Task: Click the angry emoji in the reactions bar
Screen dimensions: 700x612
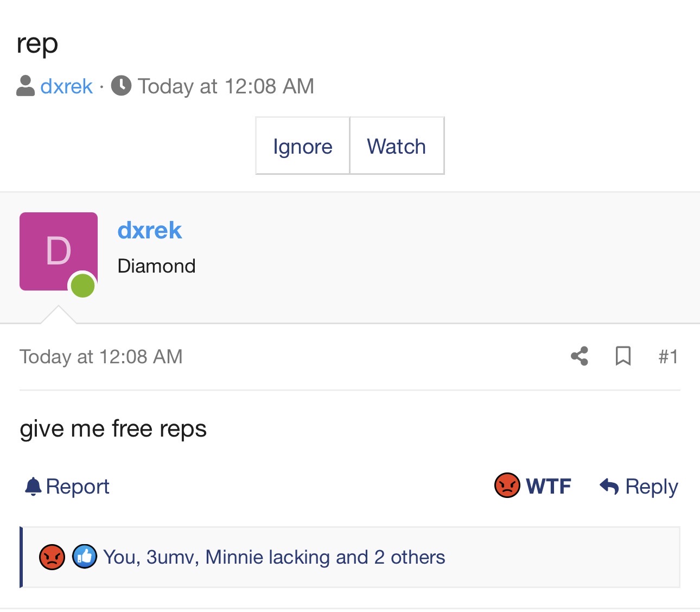Action: pyautogui.click(x=52, y=557)
